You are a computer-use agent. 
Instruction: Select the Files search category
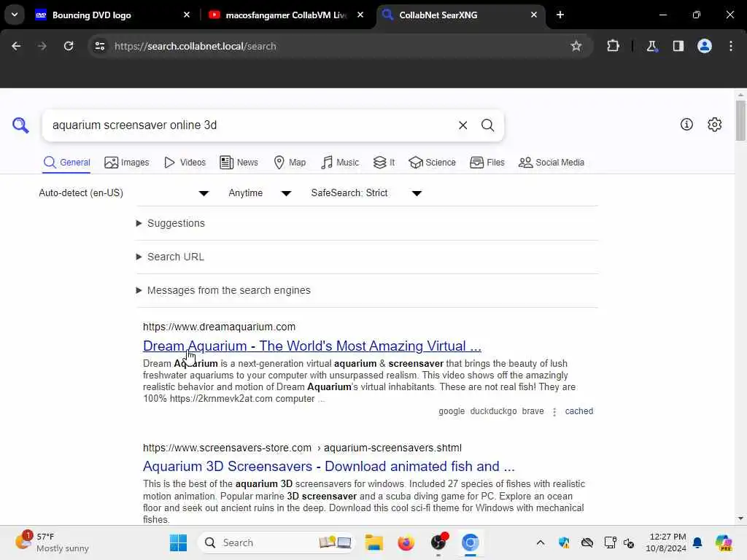[487, 163]
